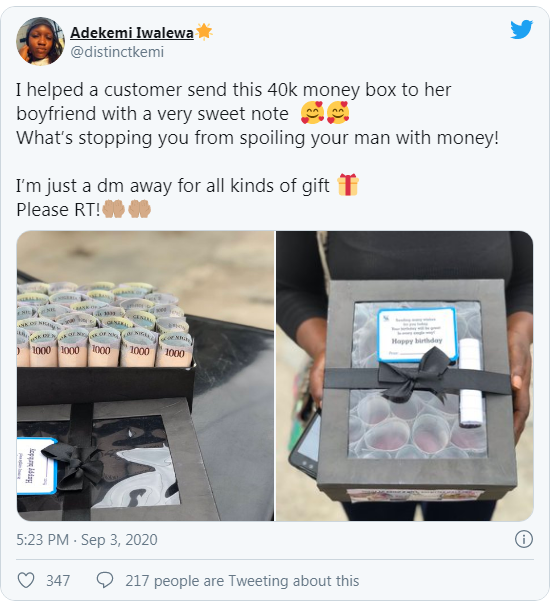The height and width of the screenshot is (606, 556).
Task: Click the Twitter bird logo
Action: [522, 30]
